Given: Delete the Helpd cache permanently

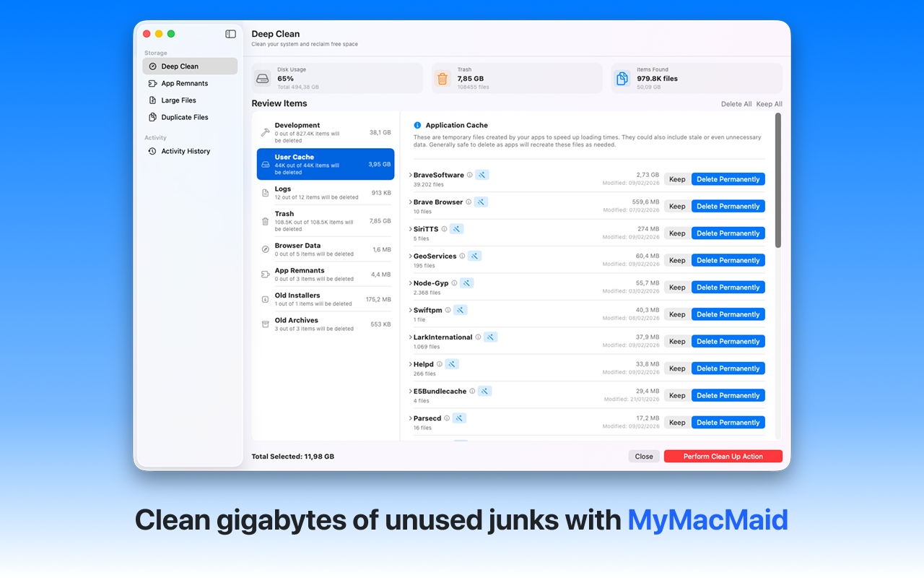Looking at the screenshot, I should 728,368.
